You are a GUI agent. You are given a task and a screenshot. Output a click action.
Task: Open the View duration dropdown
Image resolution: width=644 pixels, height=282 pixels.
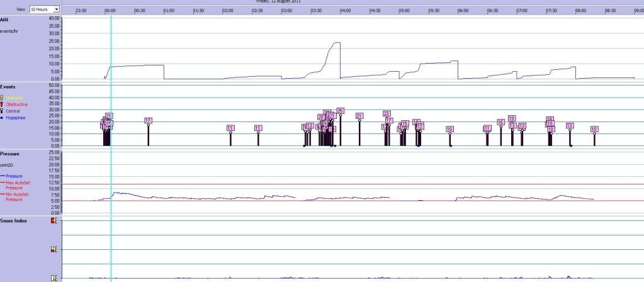click(x=56, y=9)
